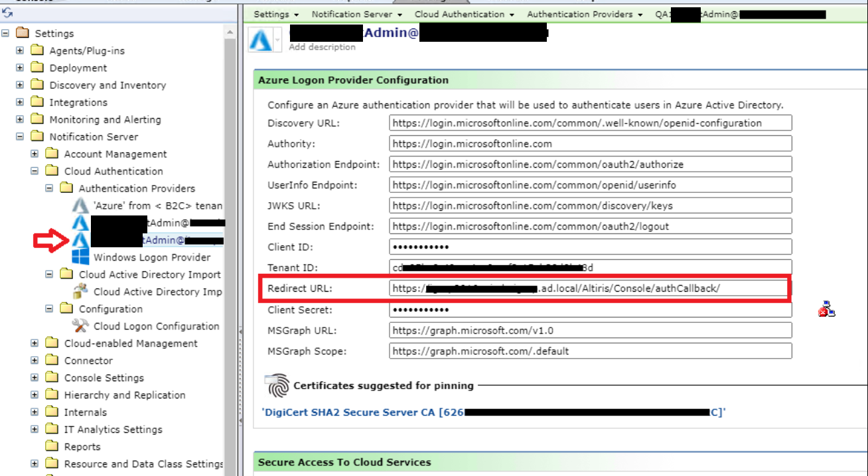This screenshot has height=476, width=868.
Task: Click the Authority input field
Action: click(591, 143)
